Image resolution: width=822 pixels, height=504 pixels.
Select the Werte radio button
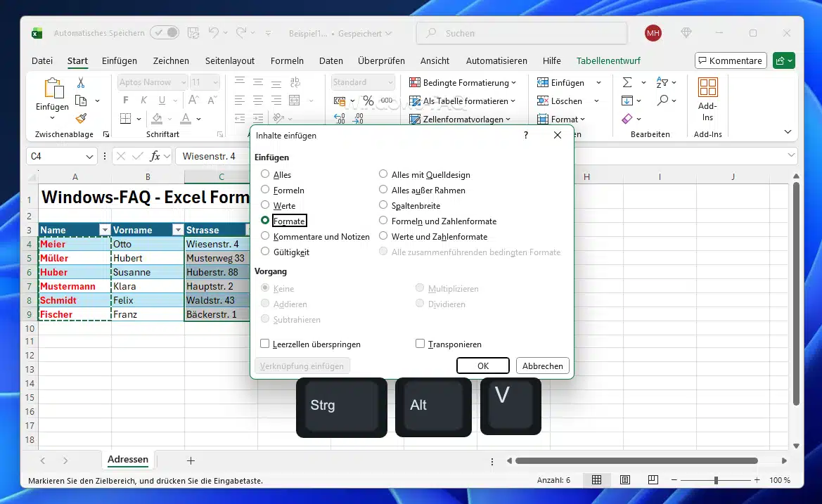coord(265,205)
